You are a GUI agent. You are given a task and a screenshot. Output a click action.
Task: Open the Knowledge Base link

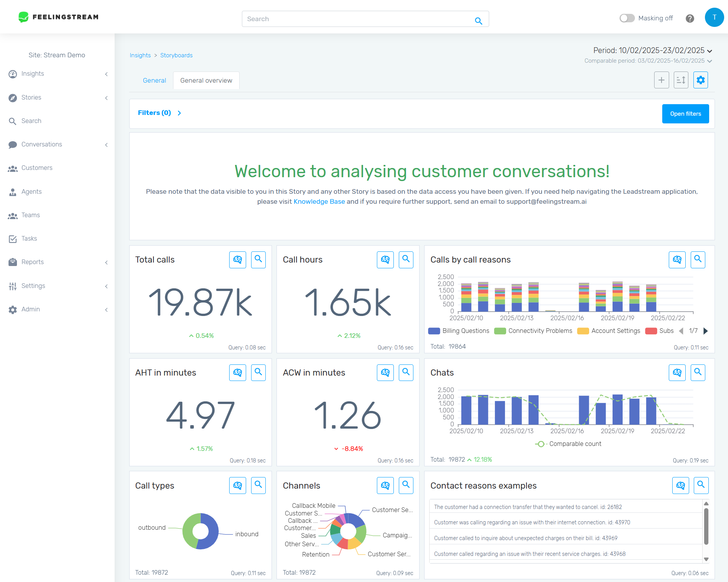[x=319, y=201]
